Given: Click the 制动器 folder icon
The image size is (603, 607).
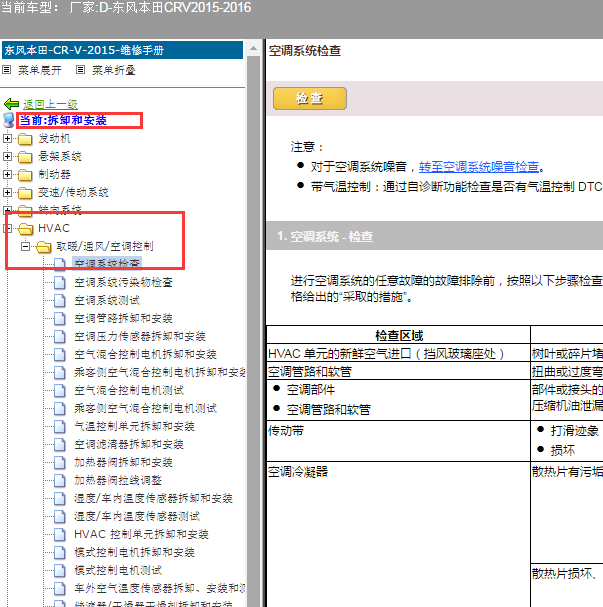Looking at the screenshot, I should (x=25, y=175).
